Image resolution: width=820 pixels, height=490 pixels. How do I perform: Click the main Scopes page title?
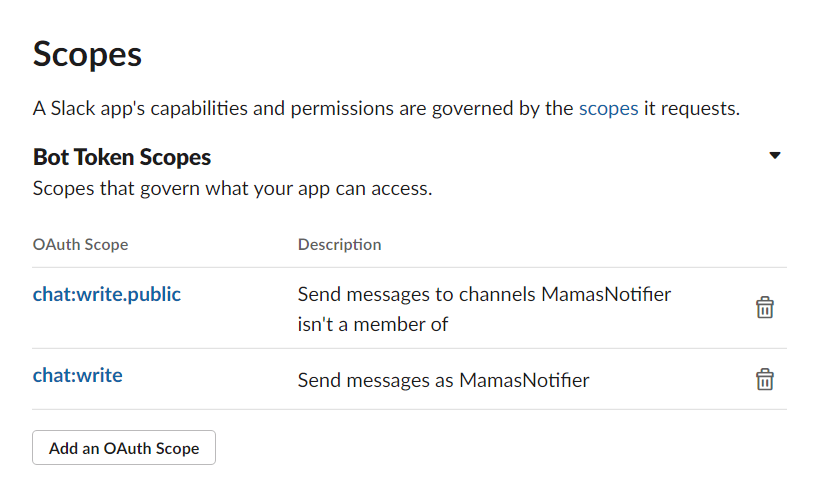coord(87,54)
